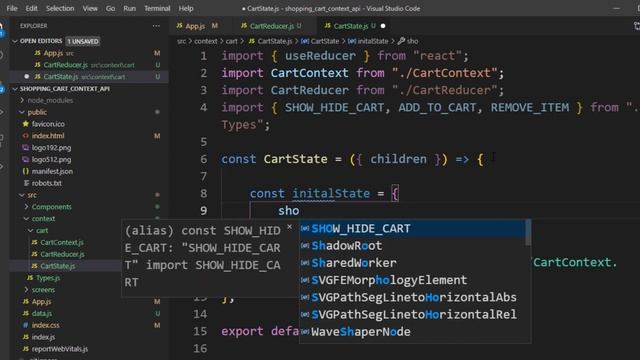Click the unsaved dot on CartState.js tab
Image resolution: width=640 pixels, height=360 pixels.
tap(383, 26)
